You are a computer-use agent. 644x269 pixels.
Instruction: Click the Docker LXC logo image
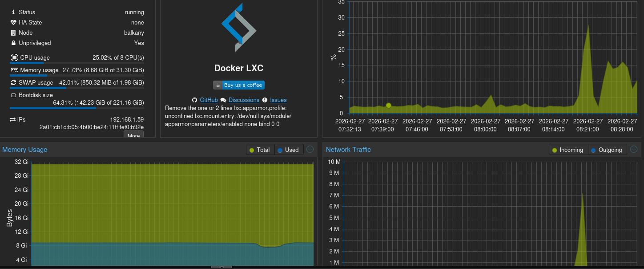point(239,27)
